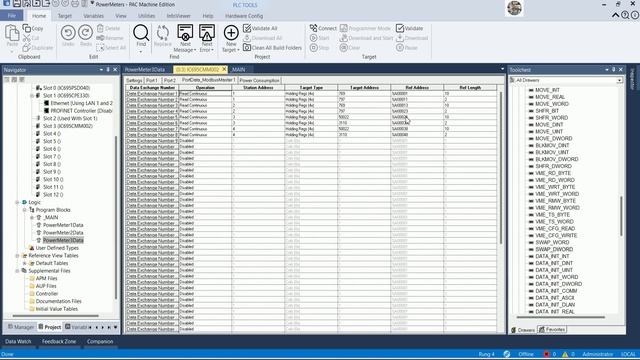Click the warning triangle in status bar
640x360 pixels.
pos(565,354)
